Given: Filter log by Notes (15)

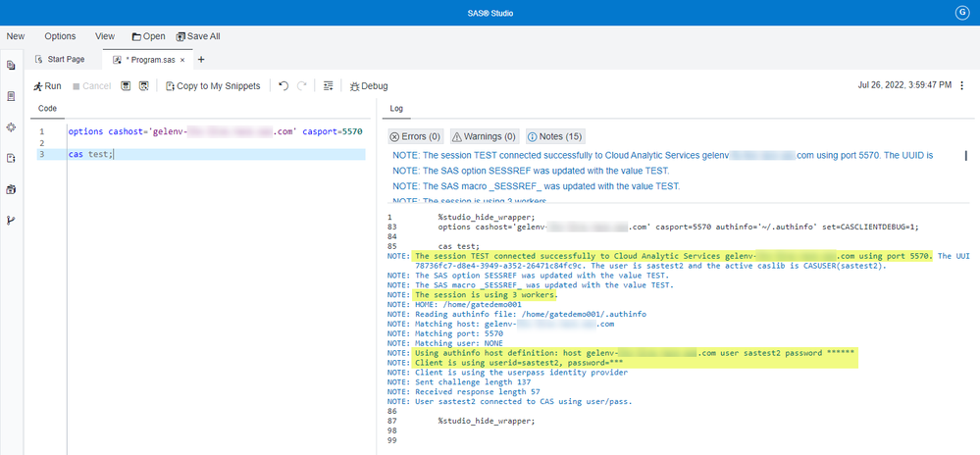Looking at the screenshot, I should [555, 136].
